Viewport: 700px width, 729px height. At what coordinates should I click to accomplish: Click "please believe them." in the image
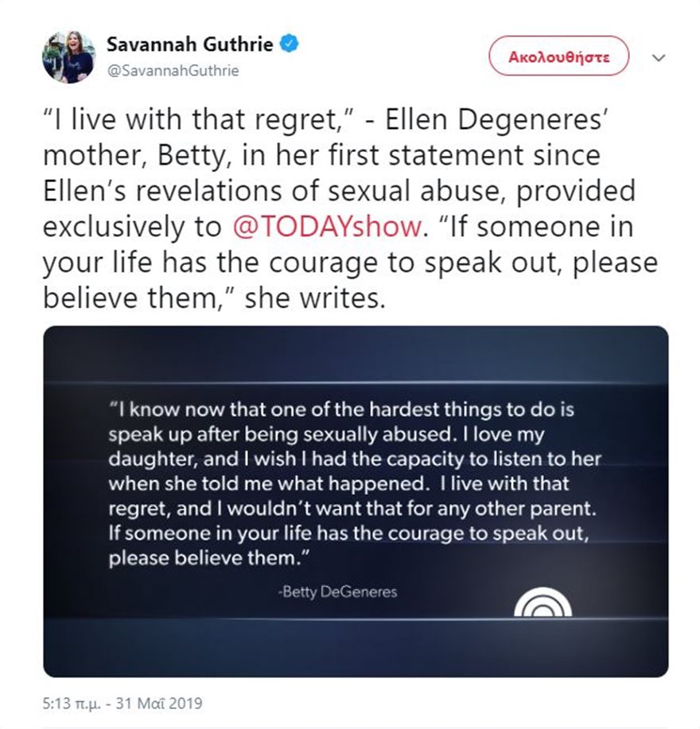click(208, 558)
